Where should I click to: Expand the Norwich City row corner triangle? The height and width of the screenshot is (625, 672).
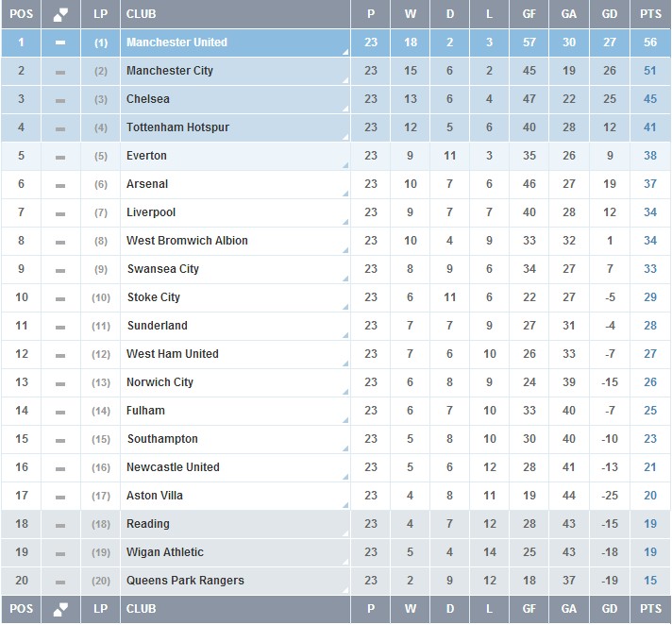click(345, 393)
